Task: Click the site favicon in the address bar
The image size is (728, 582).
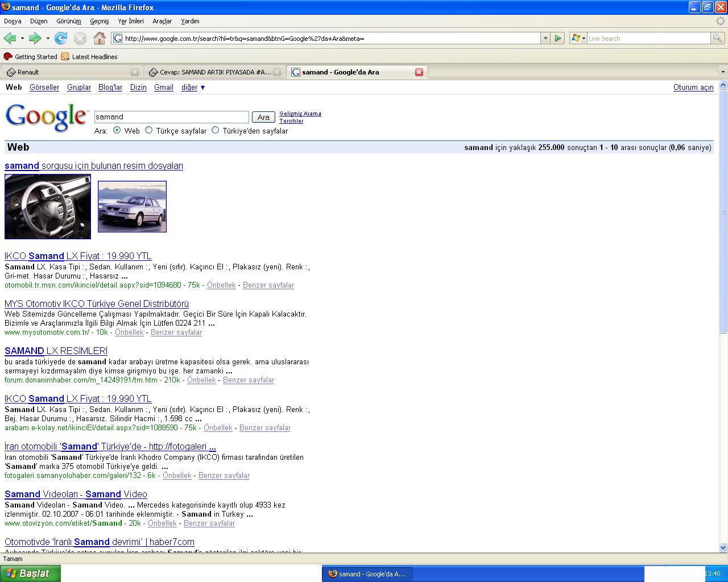Action: [118, 38]
